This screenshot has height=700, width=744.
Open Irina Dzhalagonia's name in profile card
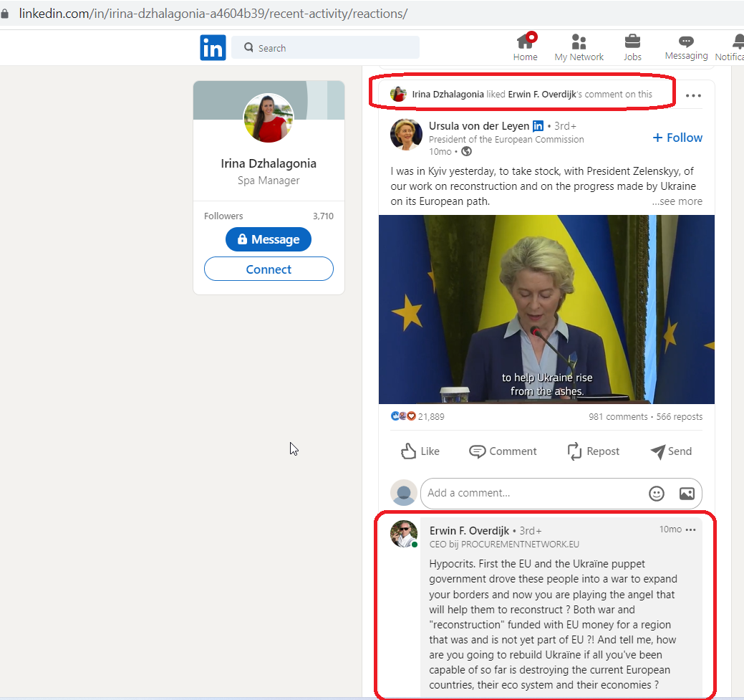point(269,163)
